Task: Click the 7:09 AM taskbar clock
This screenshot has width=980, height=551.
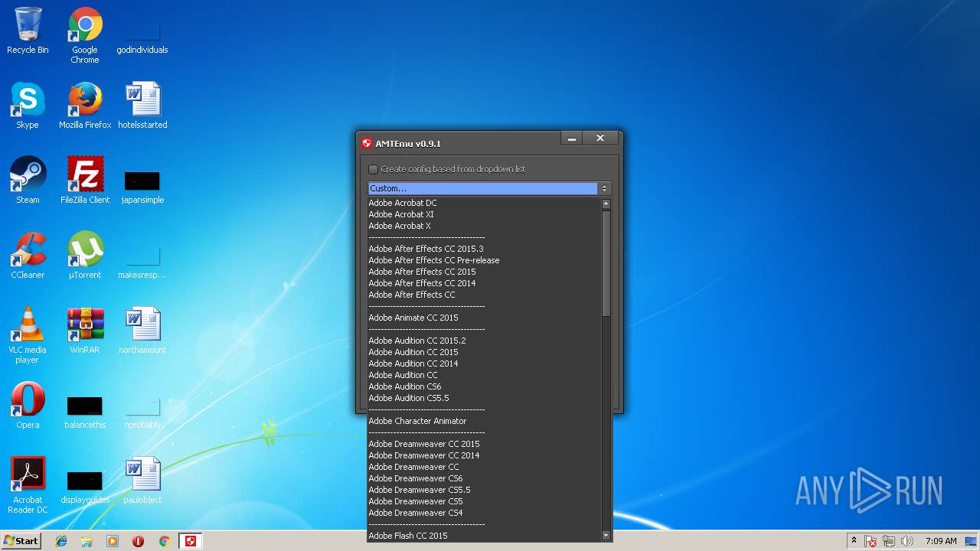Action: coord(941,541)
